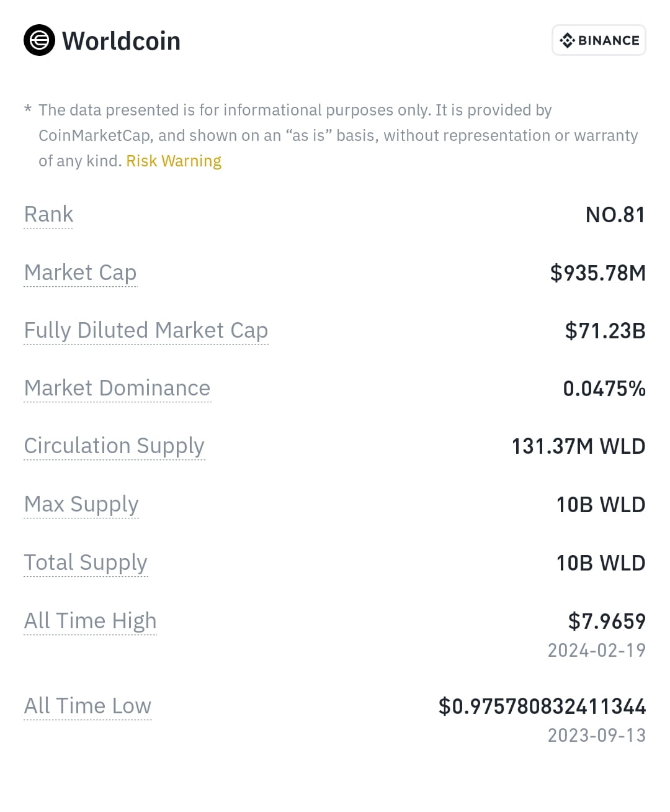Click the Binance logo badge
670x812 pixels.
click(x=599, y=40)
